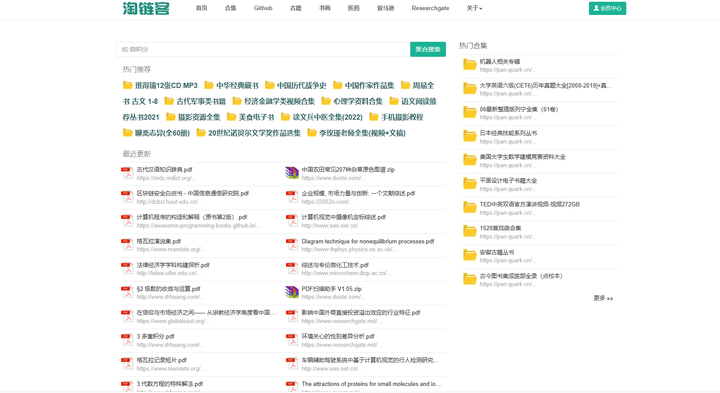
Task: Click archive icon for 中国农田常见207种杂草原色图谱.zip
Action: point(292,173)
